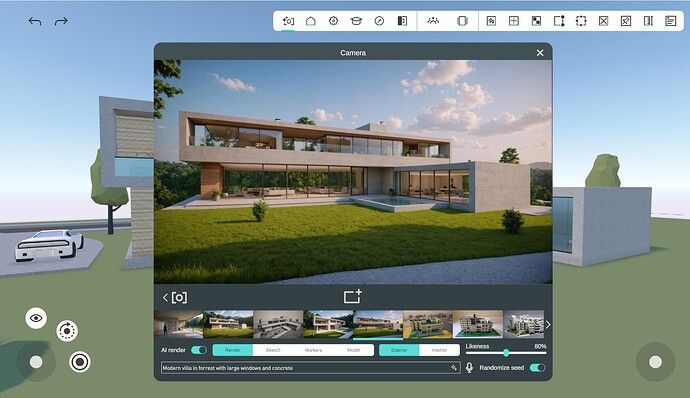Open the house/home toolbar icon
Screen dimensions: 690x398
[x=311, y=21]
